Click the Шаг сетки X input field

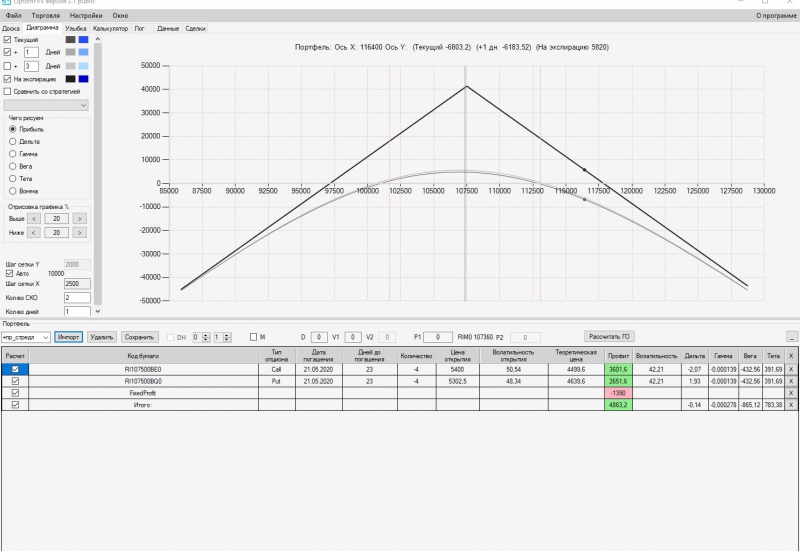point(77,284)
